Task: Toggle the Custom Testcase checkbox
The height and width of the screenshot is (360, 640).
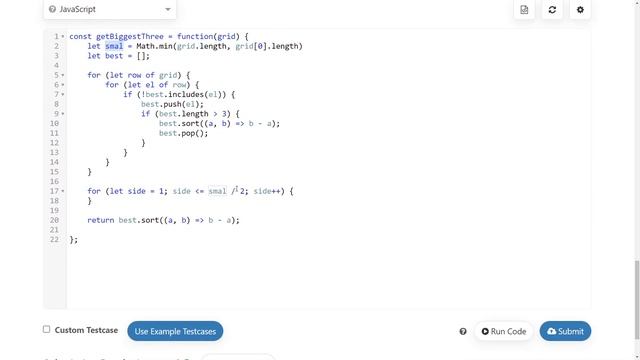Action: point(47,329)
